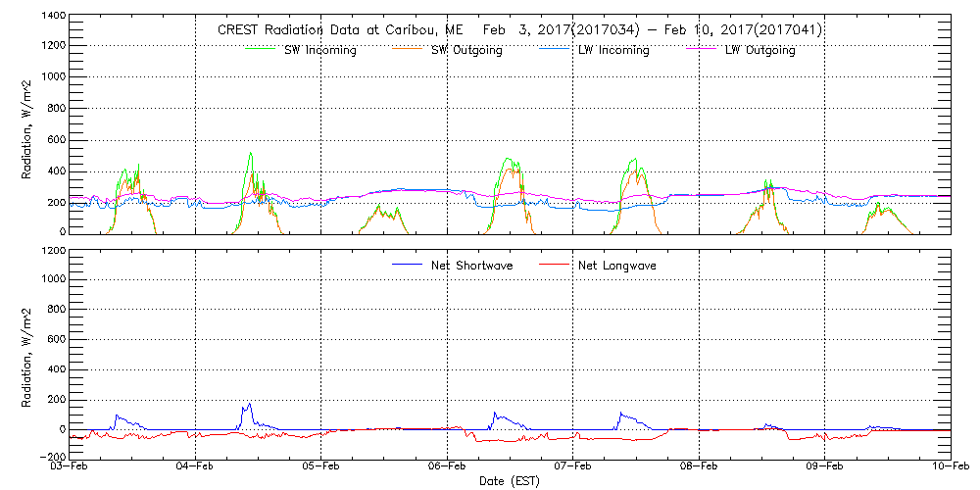Click the CREST Radiation Data chart title
980x490 pixels.
[x=519, y=30]
